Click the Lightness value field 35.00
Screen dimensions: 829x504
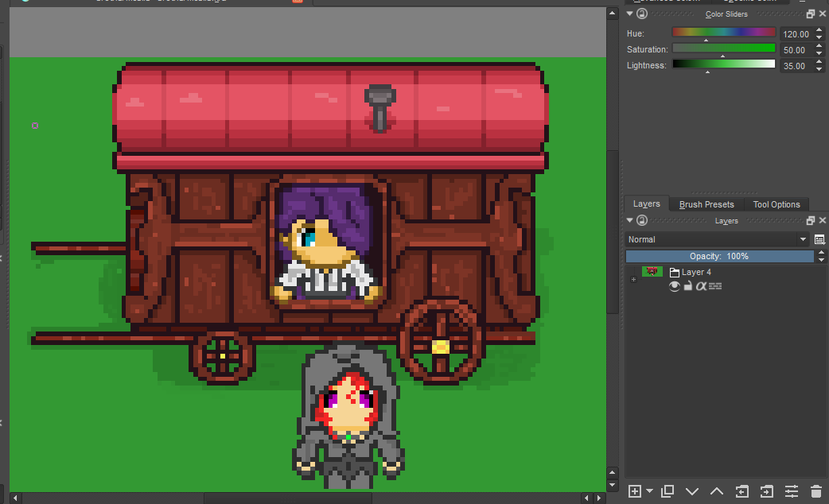[x=796, y=66]
